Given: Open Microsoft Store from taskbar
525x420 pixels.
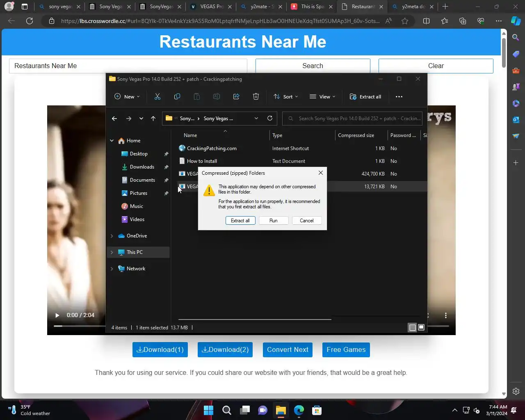Looking at the screenshot, I should pos(317,410).
